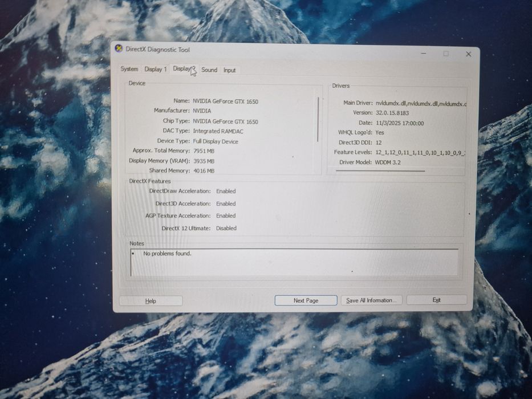Click the No problems found note
532x399 pixels.
pyautogui.click(x=167, y=254)
